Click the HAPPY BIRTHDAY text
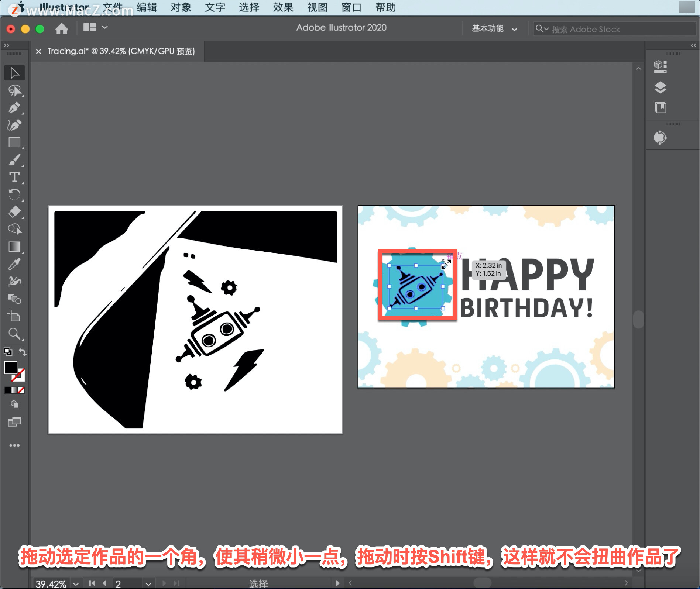 click(x=528, y=288)
